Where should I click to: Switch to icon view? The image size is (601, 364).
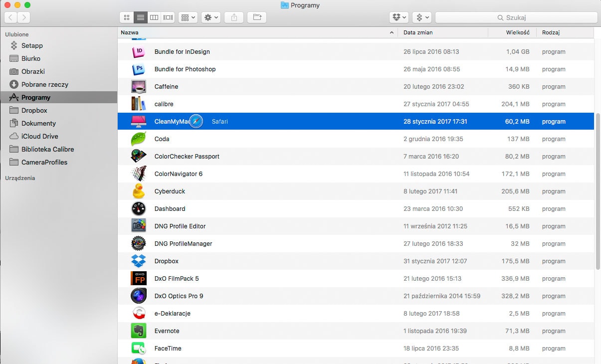[126, 17]
